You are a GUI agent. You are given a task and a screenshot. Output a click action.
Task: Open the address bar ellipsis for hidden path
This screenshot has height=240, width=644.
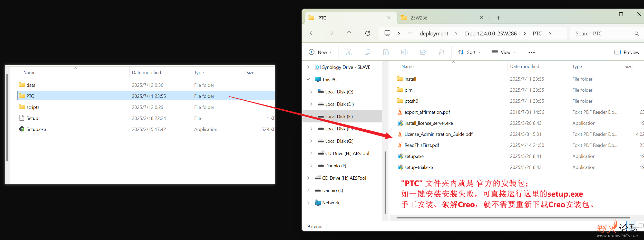pos(410,33)
